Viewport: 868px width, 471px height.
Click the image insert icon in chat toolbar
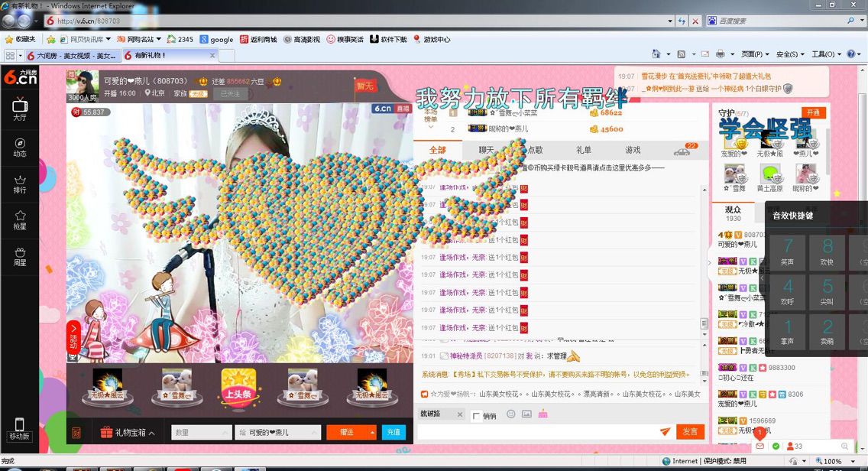point(526,414)
